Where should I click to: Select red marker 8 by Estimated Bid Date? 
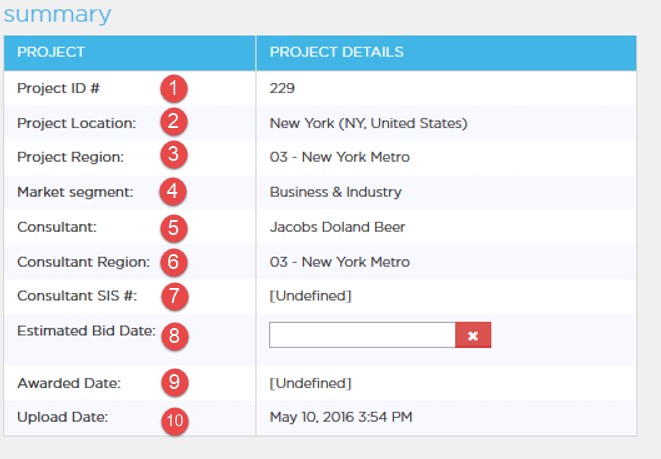175,336
